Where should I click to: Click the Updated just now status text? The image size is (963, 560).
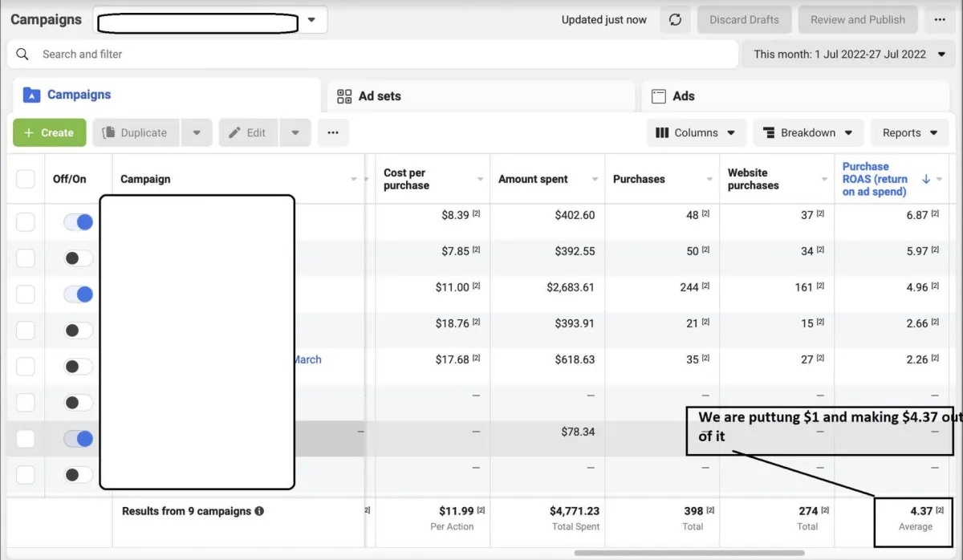tap(604, 20)
